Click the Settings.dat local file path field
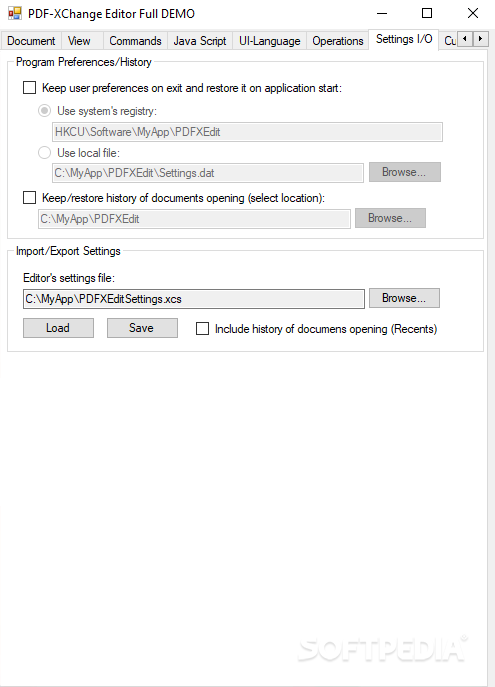Image resolution: width=495 pixels, height=687 pixels. point(208,173)
